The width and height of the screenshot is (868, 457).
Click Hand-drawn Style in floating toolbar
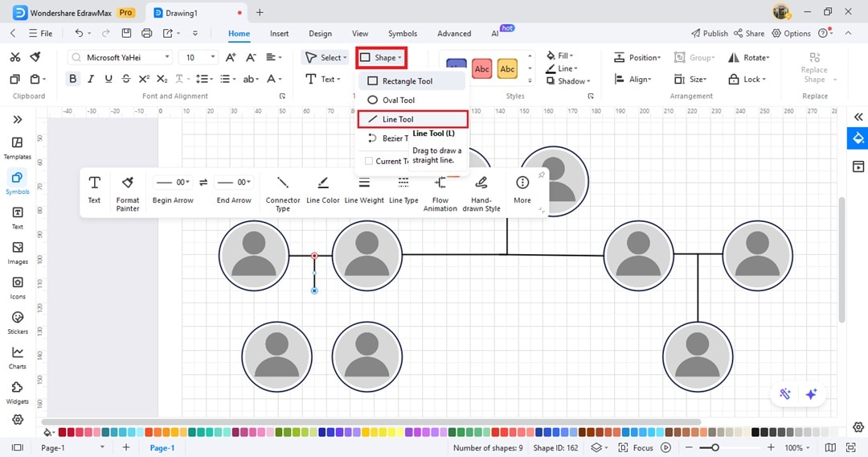[x=481, y=193]
